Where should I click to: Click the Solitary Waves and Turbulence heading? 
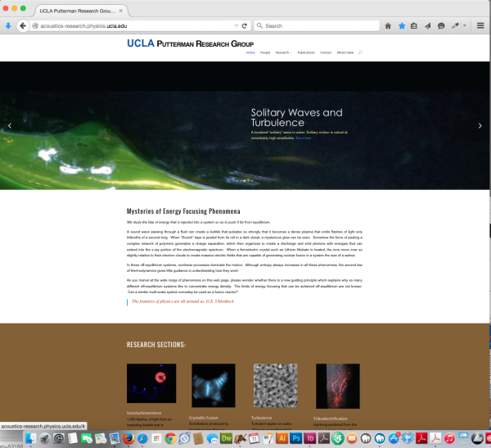coord(296,117)
